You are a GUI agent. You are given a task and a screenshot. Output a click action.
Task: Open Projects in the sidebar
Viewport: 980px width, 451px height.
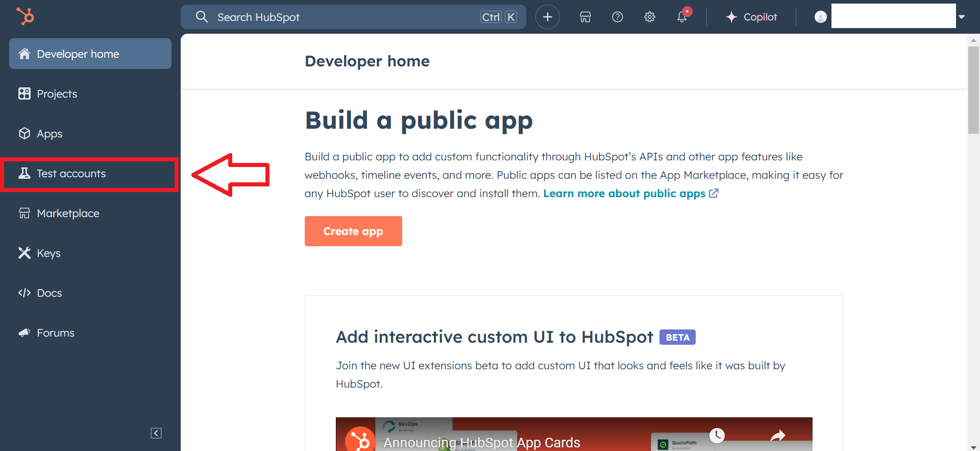(x=90, y=93)
